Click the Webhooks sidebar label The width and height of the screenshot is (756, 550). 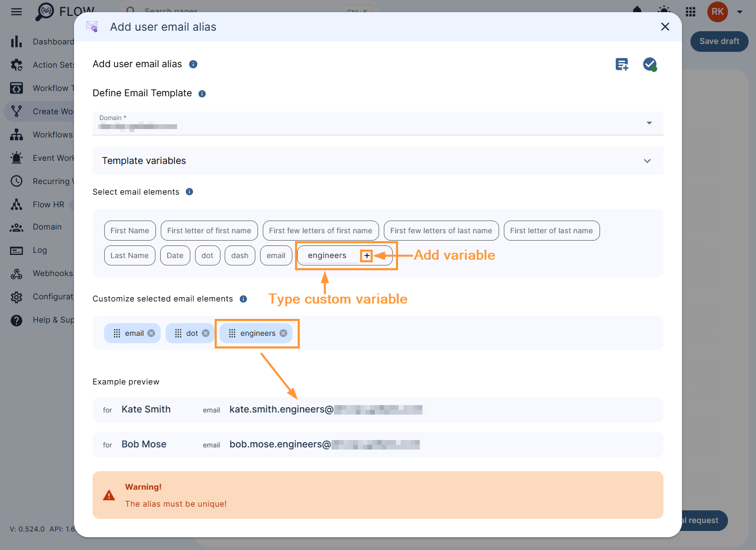pos(53,273)
